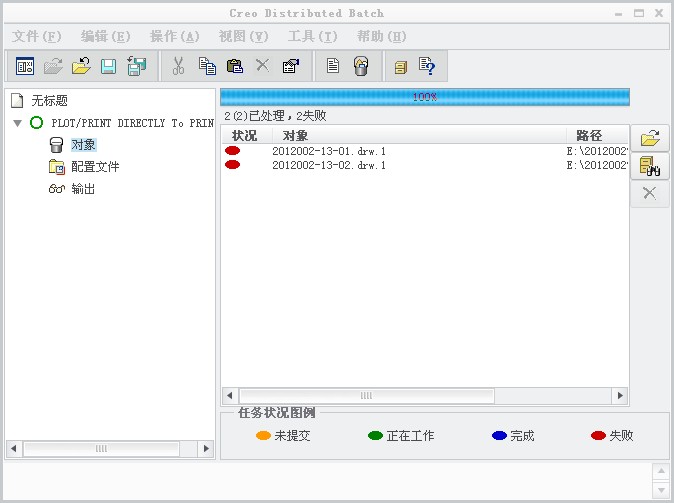Click the blank page icon beside 无标题
The height and width of the screenshot is (503, 674).
17,100
